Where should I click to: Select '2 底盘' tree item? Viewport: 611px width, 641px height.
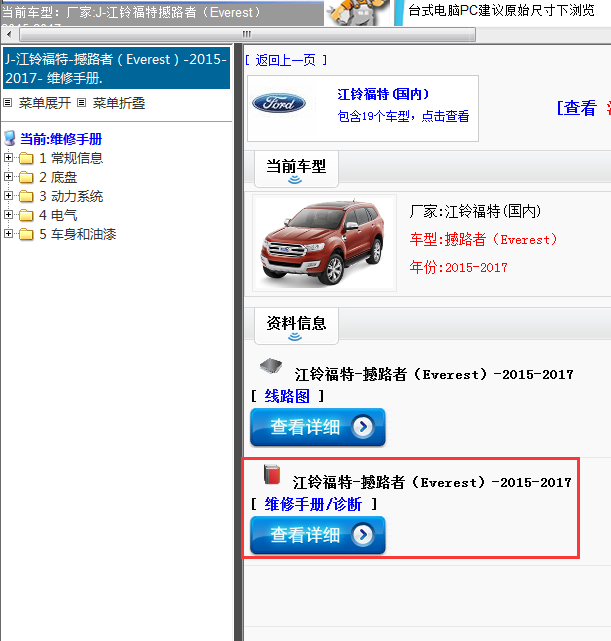click(x=58, y=177)
